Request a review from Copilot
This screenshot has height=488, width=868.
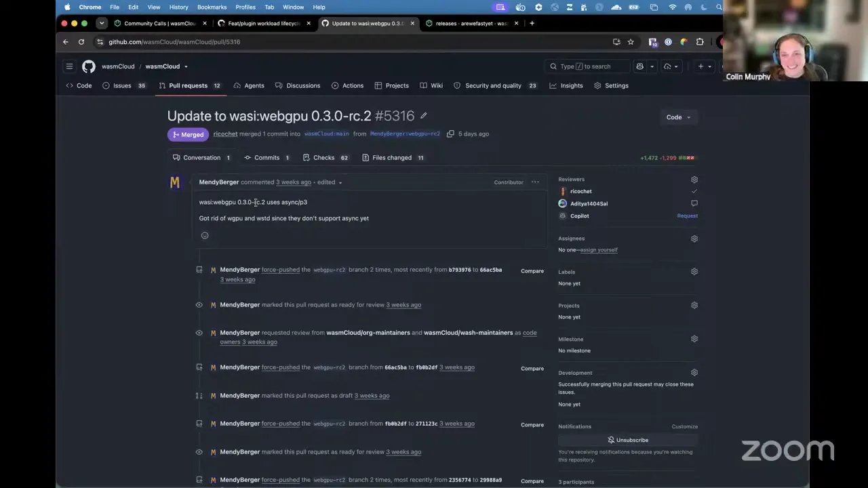coord(687,216)
